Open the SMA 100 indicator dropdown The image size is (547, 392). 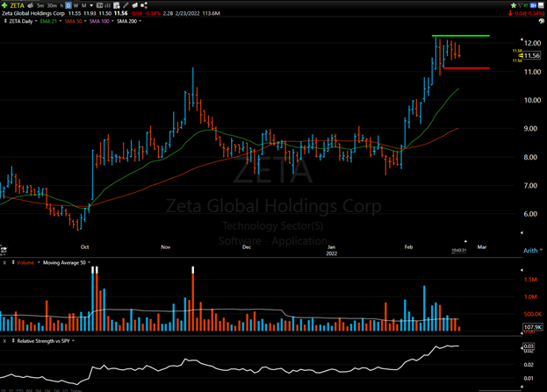(x=112, y=21)
